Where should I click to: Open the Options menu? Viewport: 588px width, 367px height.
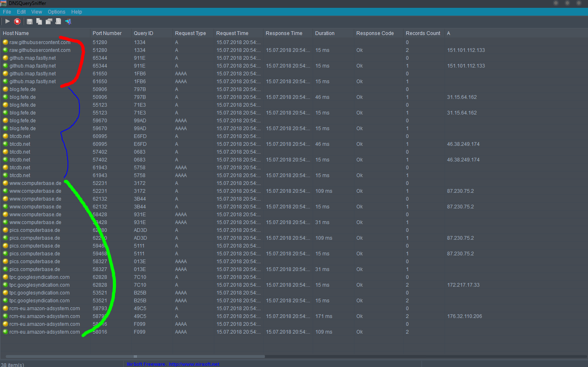pyautogui.click(x=56, y=12)
